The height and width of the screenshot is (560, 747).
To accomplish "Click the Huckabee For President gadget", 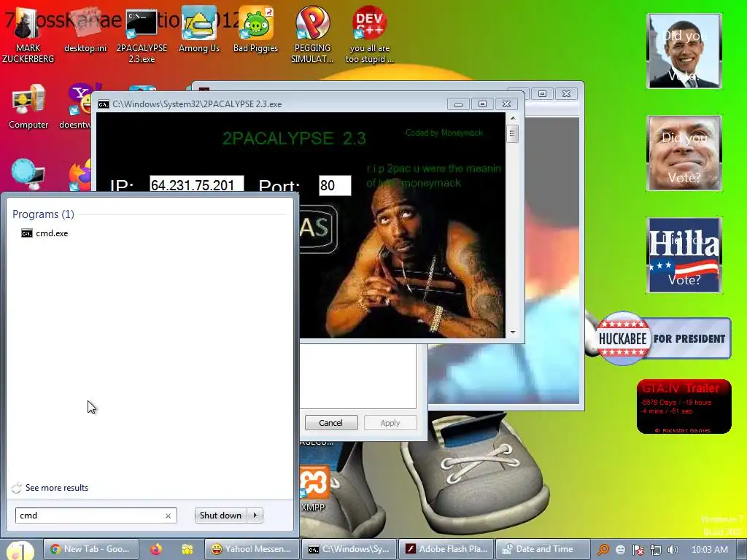I will [663, 338].
